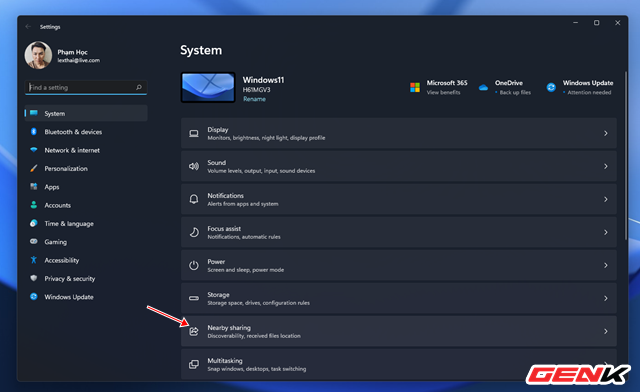Click the Phạm Học account name
Screen dimensions: 640x392
pos(72,52)
